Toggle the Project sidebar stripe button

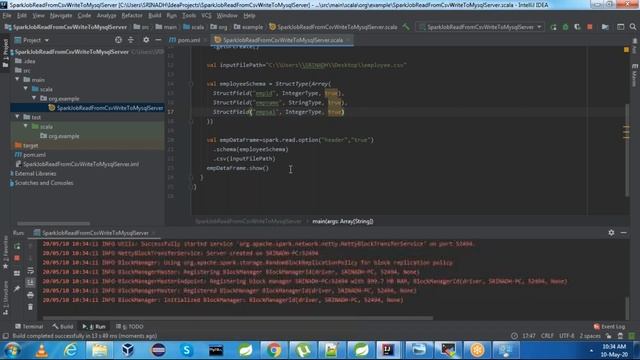(x=5, y=53)
